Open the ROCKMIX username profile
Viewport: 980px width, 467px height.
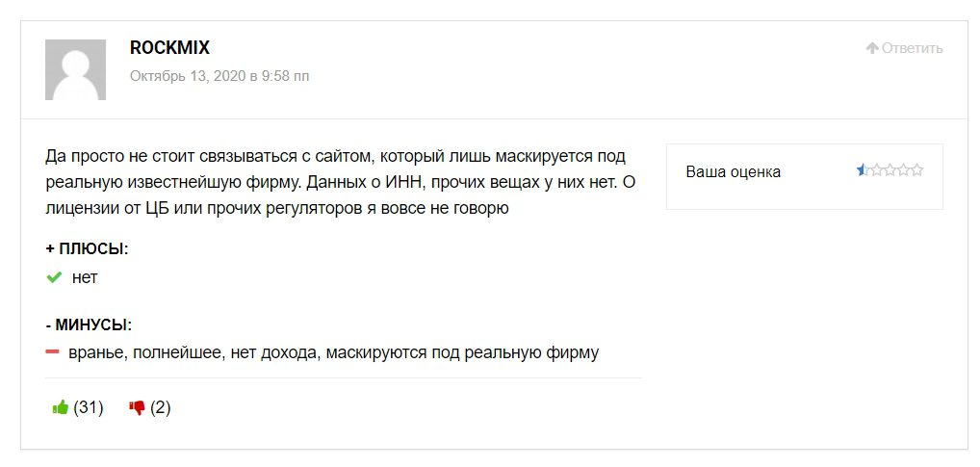[x=169, y=48]
